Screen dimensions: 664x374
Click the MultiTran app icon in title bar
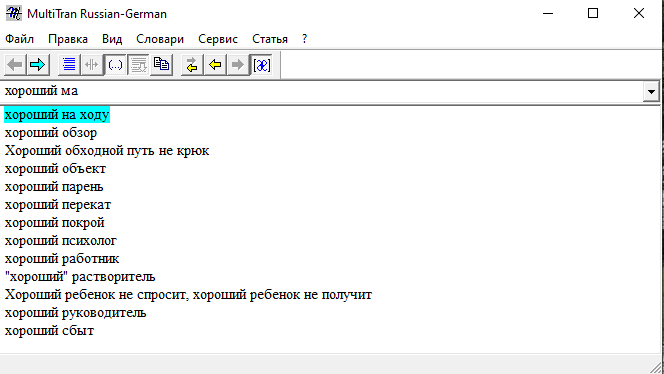(14, 14)
